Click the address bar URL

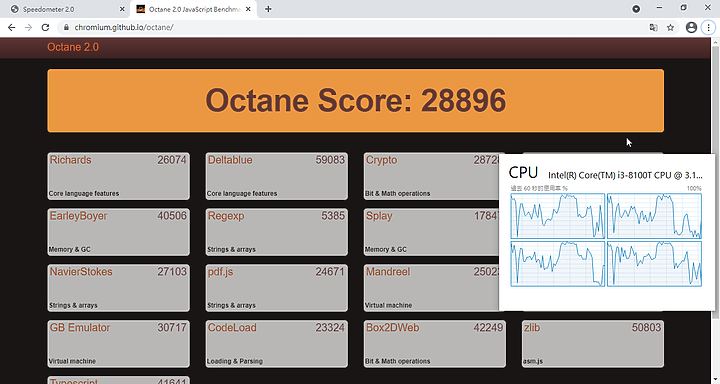pos(124,28)
